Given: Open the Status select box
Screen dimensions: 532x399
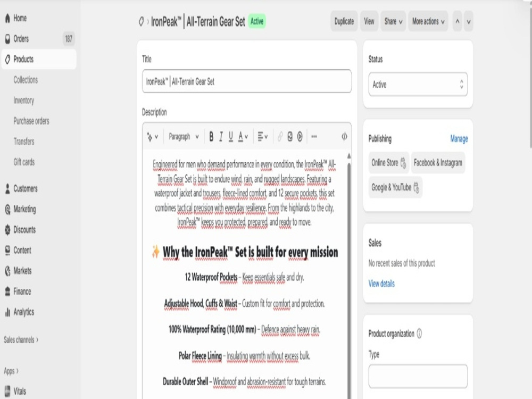Looking at the screenshot, I should tap(418, 84).
